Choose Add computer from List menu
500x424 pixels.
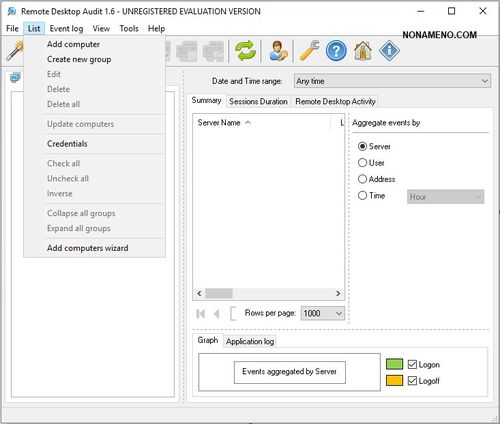pyautogui.click(x=95, y=44)
